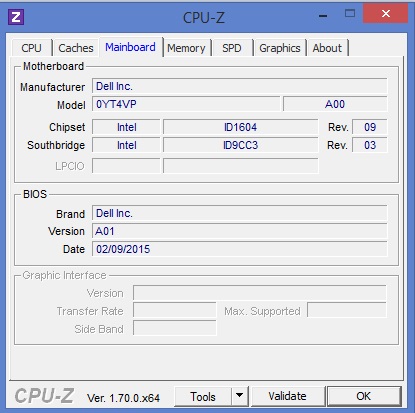Click the Manufacturer field showing Dell Inc.
Image resolution: width=415 pixels, height=413 pixels.
tap(240, 86)
